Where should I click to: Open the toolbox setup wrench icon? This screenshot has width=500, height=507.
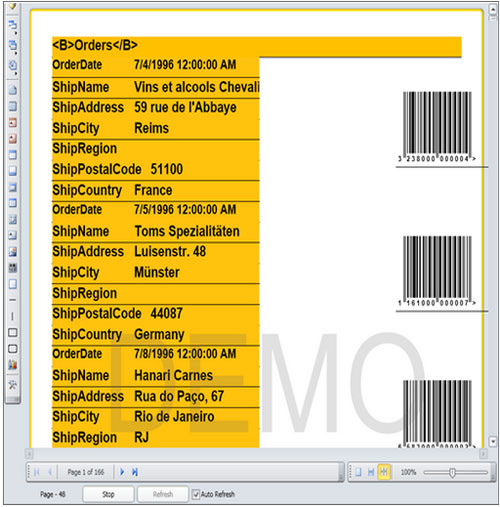13,385
